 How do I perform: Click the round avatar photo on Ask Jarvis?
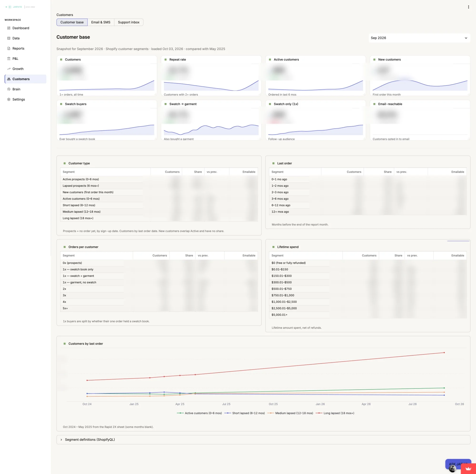[453, 469]
